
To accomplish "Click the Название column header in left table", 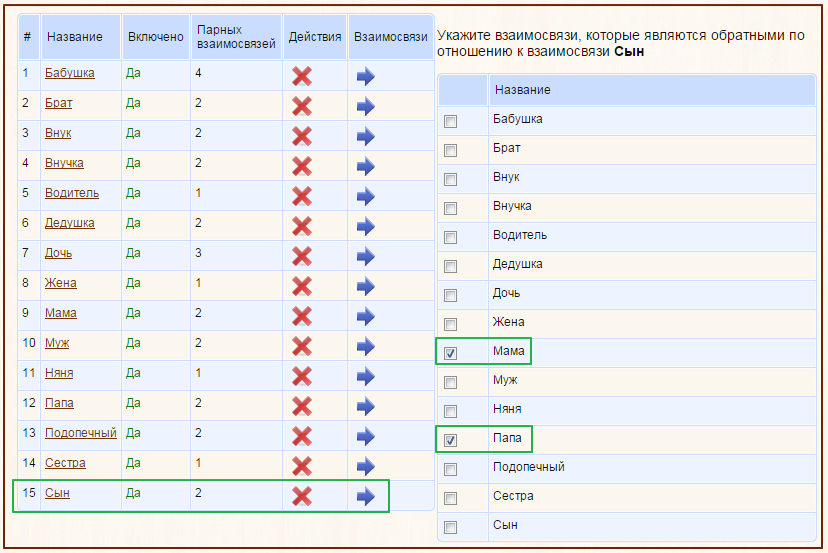I will 74,37.
